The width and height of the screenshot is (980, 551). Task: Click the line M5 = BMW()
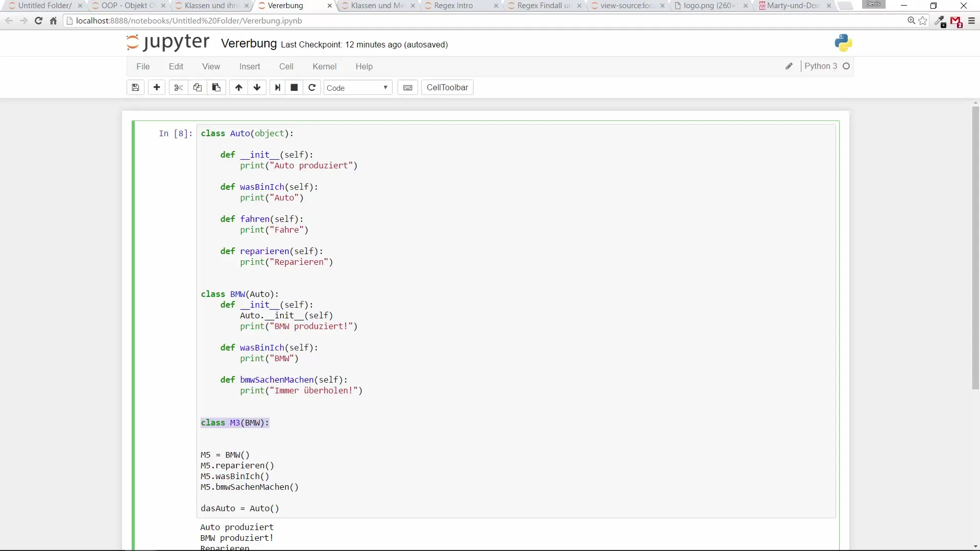225,455
